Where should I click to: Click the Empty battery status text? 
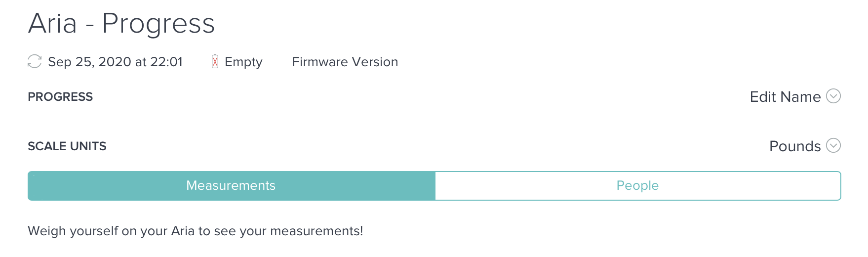[x=243, y=62]
